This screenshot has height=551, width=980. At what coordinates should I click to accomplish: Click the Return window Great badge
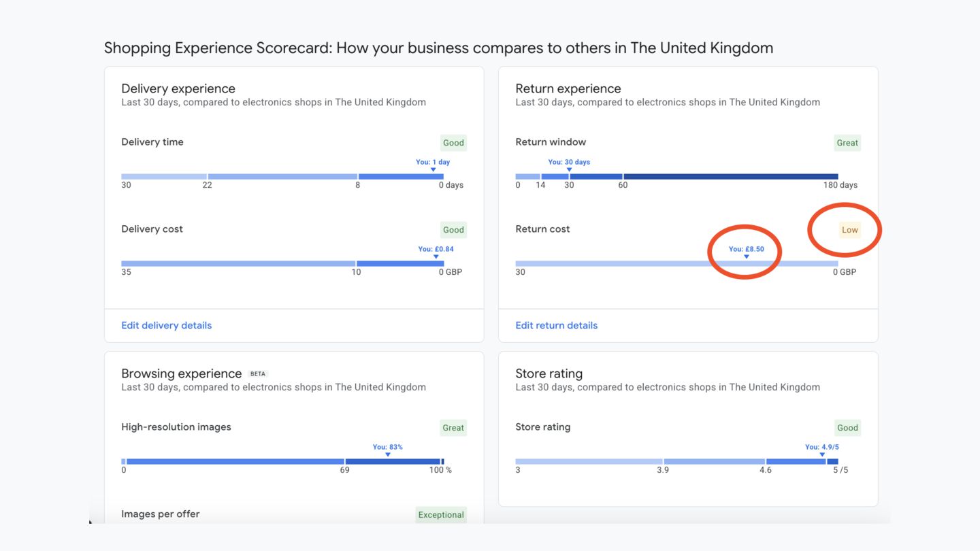pyautogui.click(x=847, y=143)
